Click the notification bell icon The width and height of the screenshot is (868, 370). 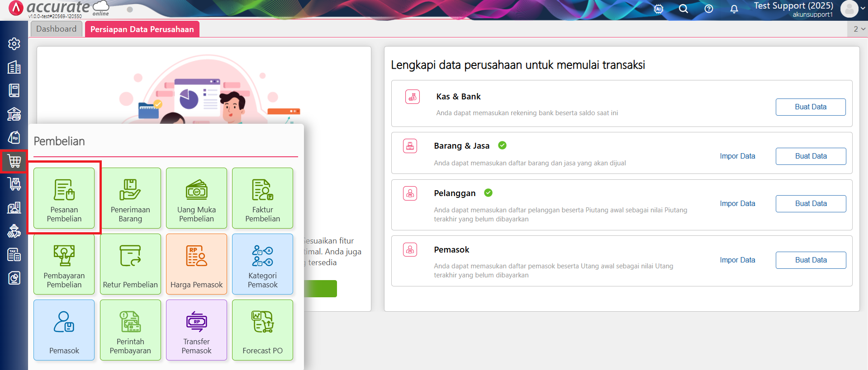click(x=734, y=9)
